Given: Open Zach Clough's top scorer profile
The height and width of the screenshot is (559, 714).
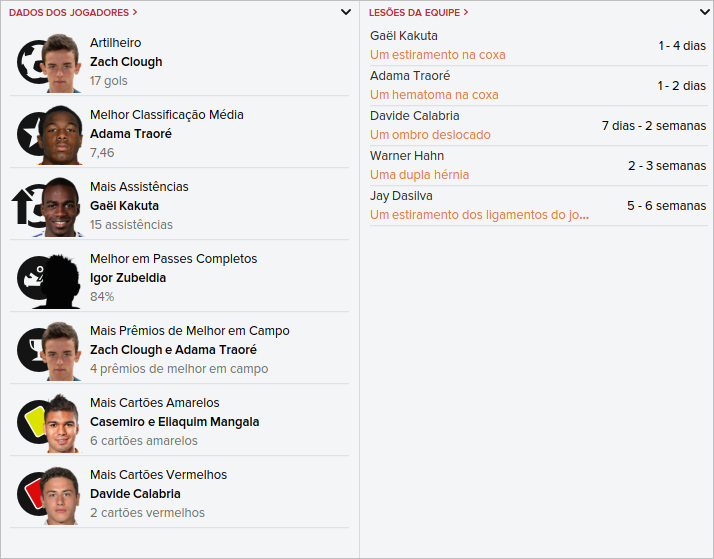Looking at the screenshot, I should (126, 62).
